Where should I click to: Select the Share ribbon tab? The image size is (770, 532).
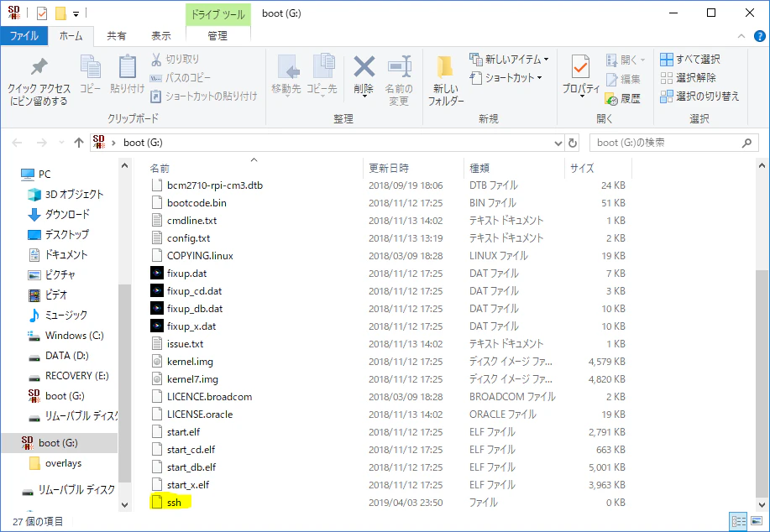[x=117, y=36]
